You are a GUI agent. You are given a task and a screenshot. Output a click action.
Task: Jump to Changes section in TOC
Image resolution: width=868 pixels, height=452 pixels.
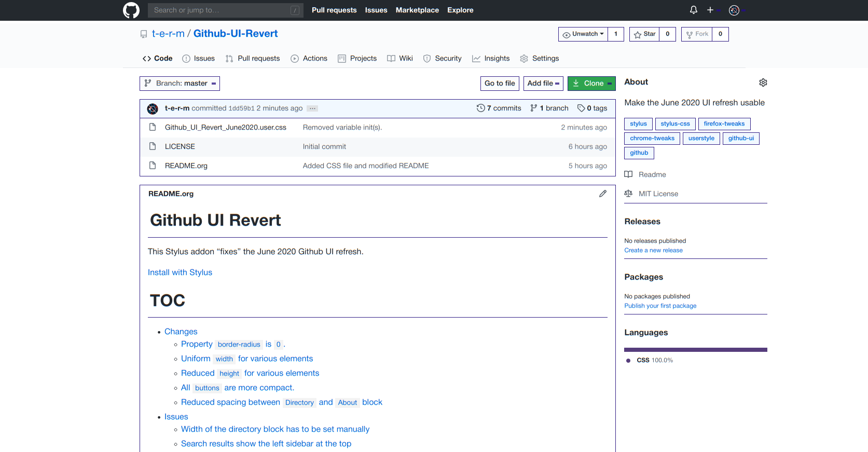click(181, 332)
